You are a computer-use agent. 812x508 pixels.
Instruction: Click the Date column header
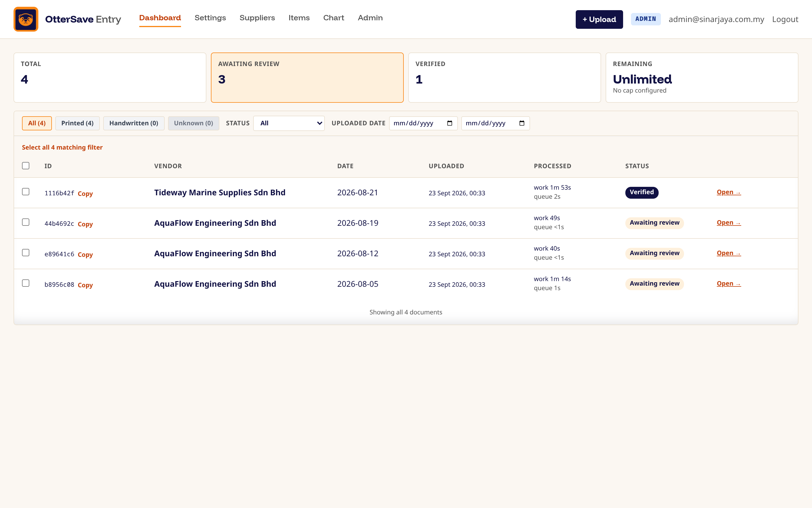coord(345,166)
